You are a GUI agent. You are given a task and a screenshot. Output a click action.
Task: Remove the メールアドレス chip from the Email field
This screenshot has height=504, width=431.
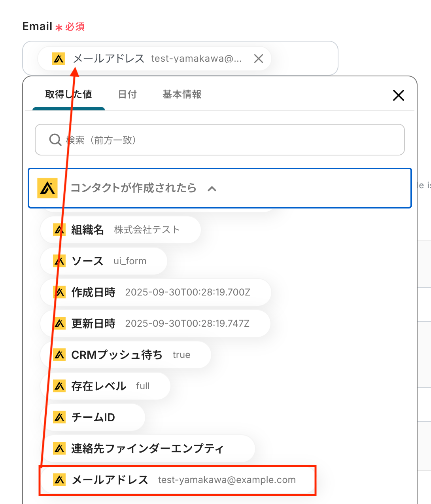259,59
